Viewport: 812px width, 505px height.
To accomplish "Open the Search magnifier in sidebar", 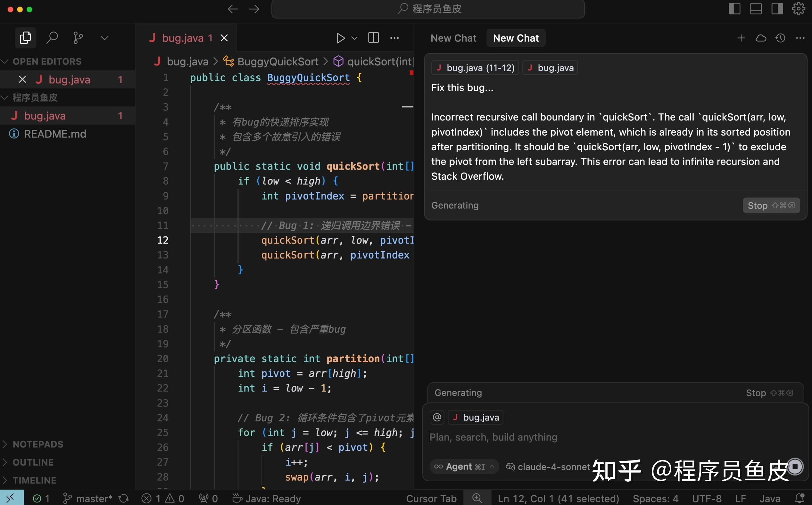I will (x=52, y=38).
